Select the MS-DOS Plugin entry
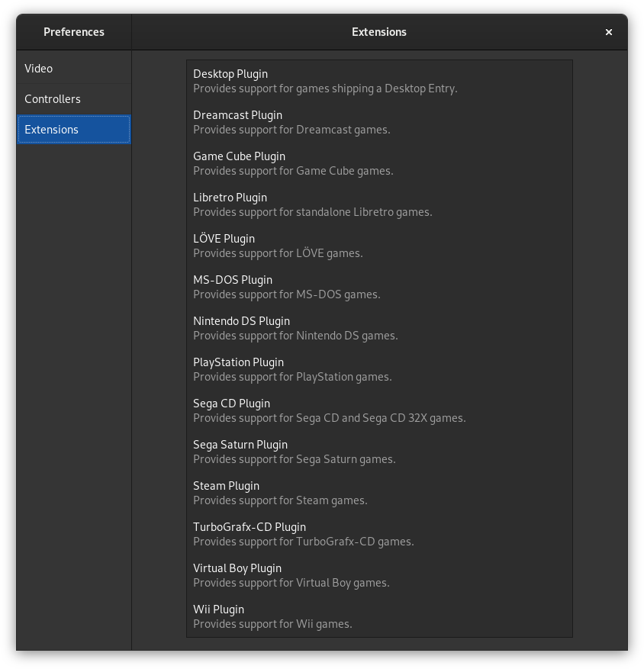Image resolution: width=644 pixels, height=669 pixels. [379, 287]
